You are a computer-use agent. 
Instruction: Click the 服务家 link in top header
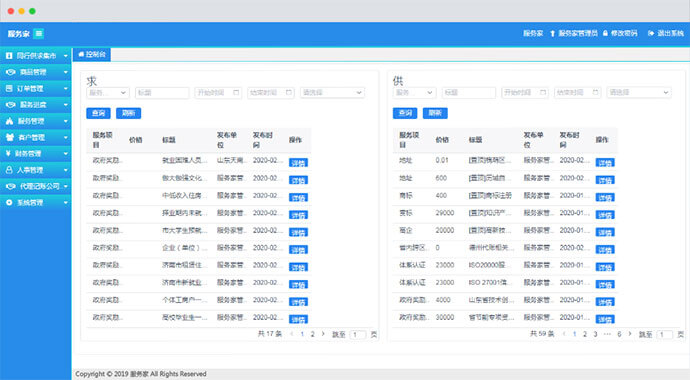(533, 33)
